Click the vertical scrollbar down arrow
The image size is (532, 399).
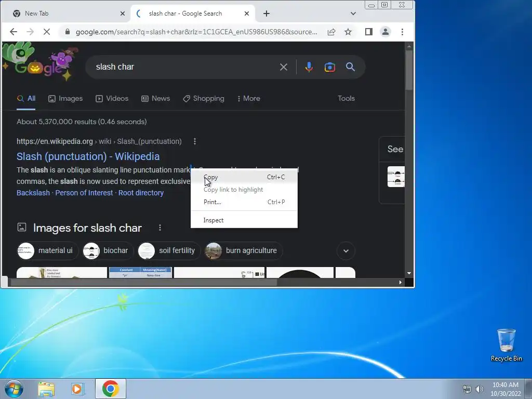[x=409, y=273]
